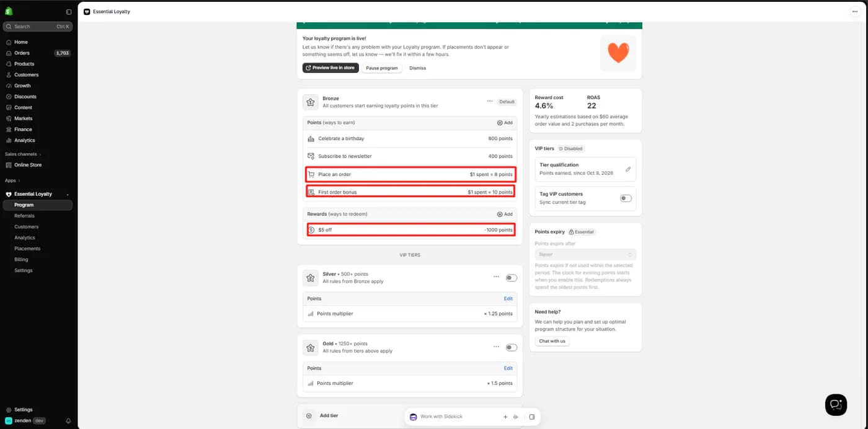This screenshot has height=429, width=868.
Task: Click the Sidekick avatar icon
Action: tap(414, 417)
